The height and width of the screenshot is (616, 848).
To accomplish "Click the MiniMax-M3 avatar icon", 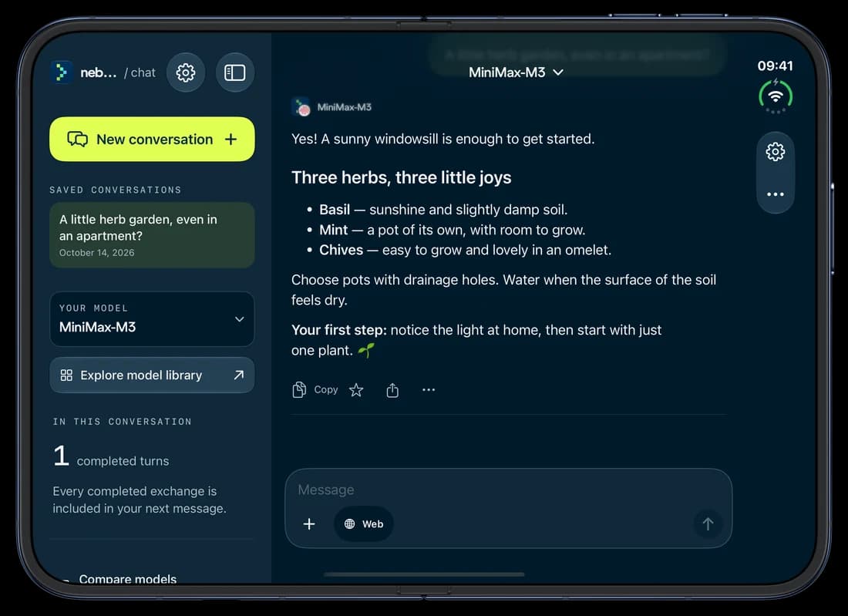I will 301,107.
